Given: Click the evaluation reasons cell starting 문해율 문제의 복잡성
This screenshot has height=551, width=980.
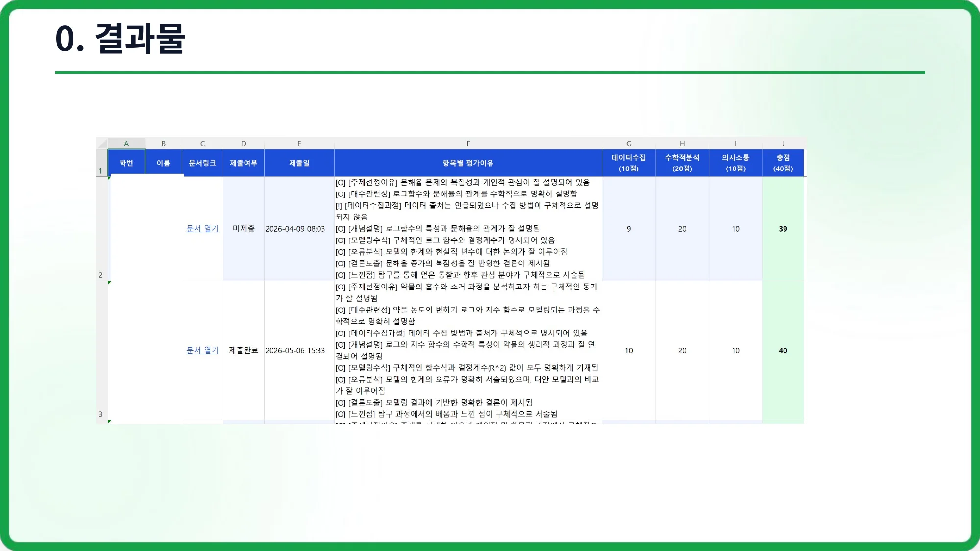Looking at the screenshot, I should [x=468, y=229].
